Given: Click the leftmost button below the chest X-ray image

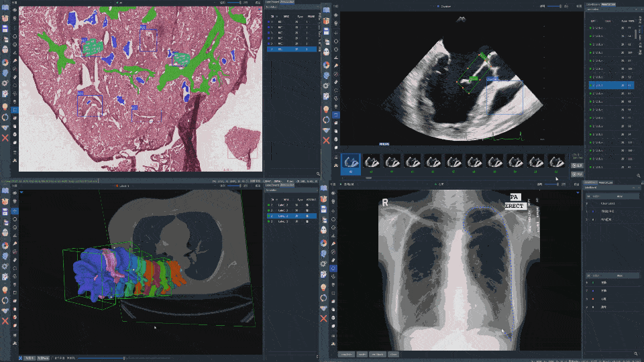Looking at the screenshot, I should [x=347, y=354].
